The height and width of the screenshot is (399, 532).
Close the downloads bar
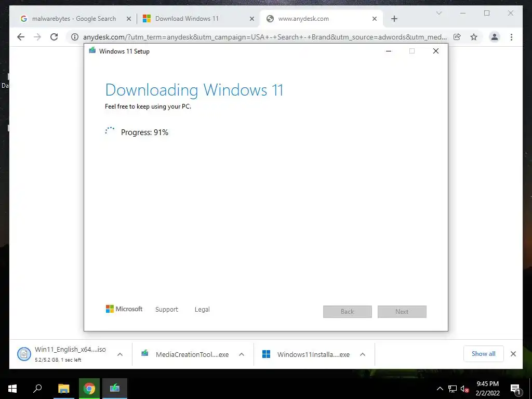point(513,354)
